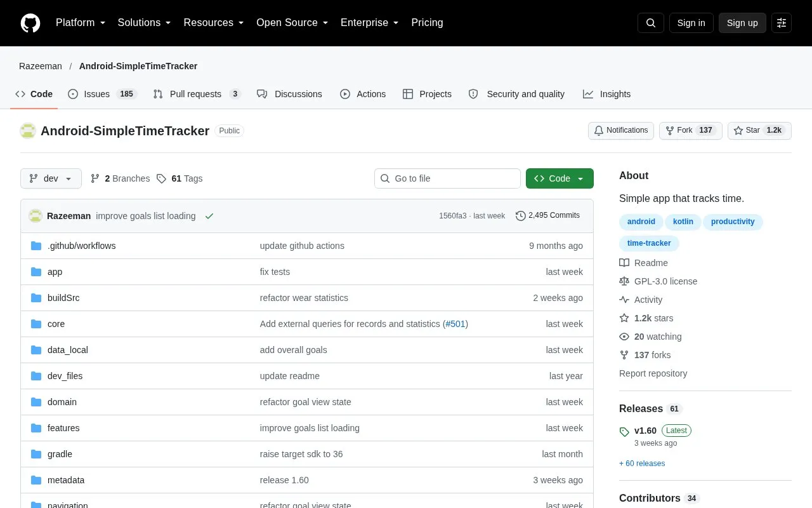Open the Pricing link in header
The image size is (812, 508).
pos(427,23)
